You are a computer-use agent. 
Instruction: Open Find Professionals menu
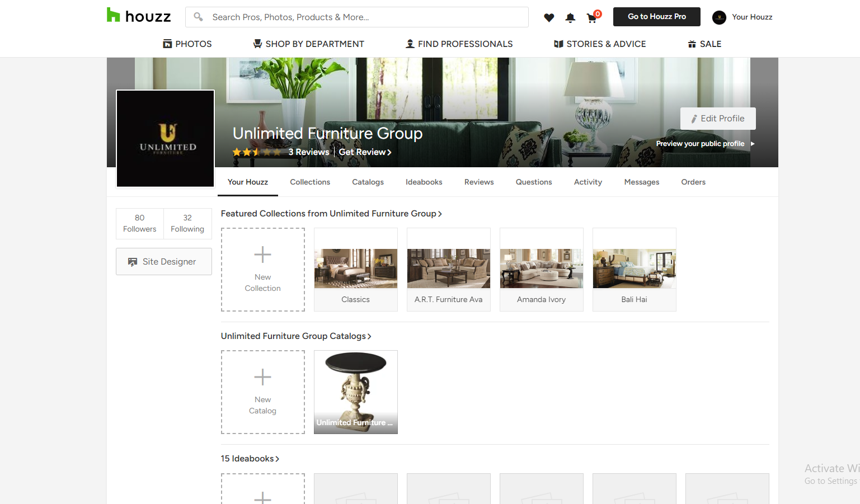pos(459,44)
